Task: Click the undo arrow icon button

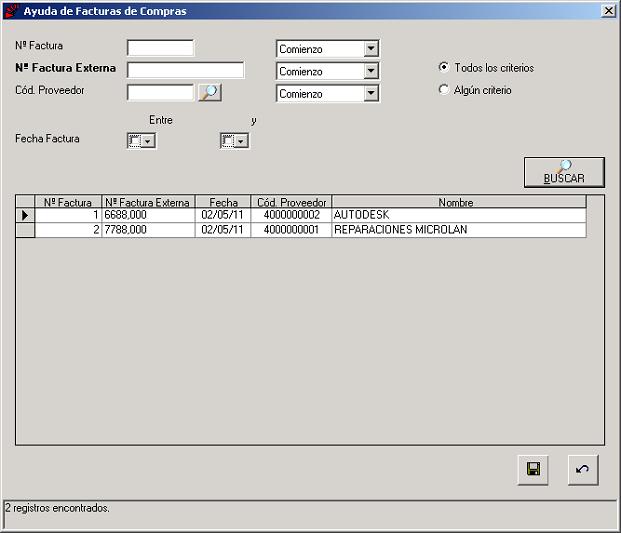Action: coord(583,470)
